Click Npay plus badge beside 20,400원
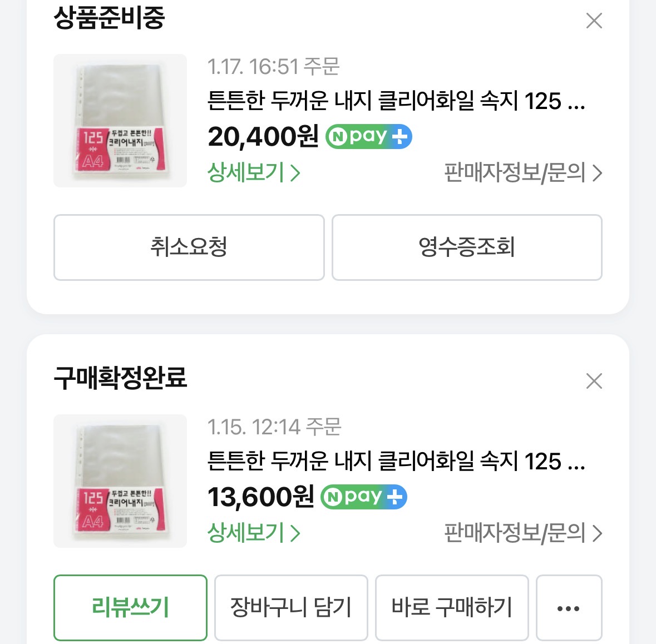656x644 pixels. [368, 137]
